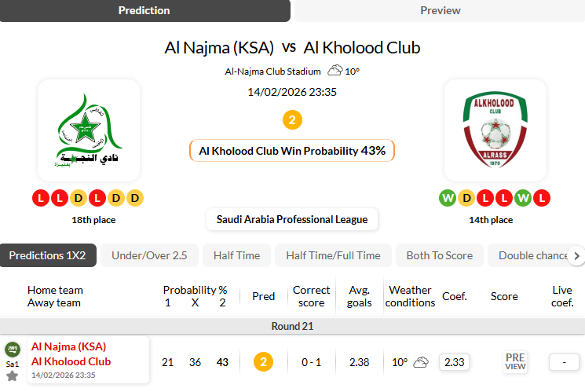Click the weather cloud icon near stadium
585x392 pixels.
(335, 71)
